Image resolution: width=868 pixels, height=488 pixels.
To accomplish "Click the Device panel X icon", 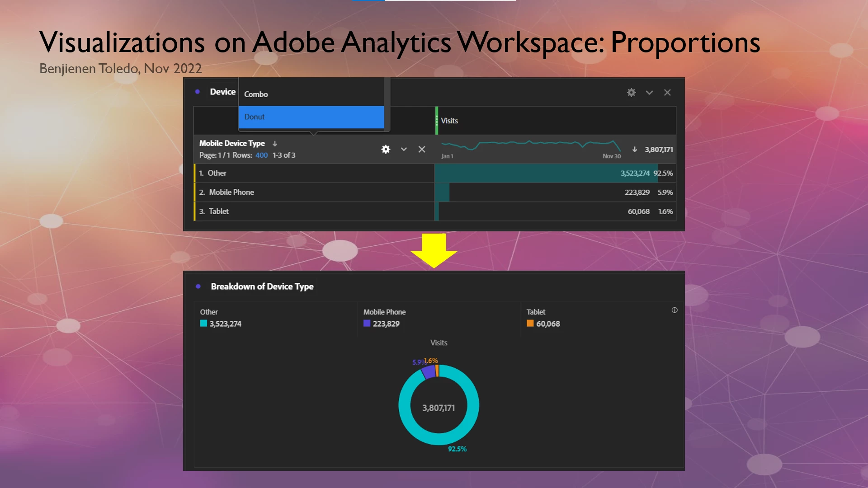I will click(x=667, y=93).
